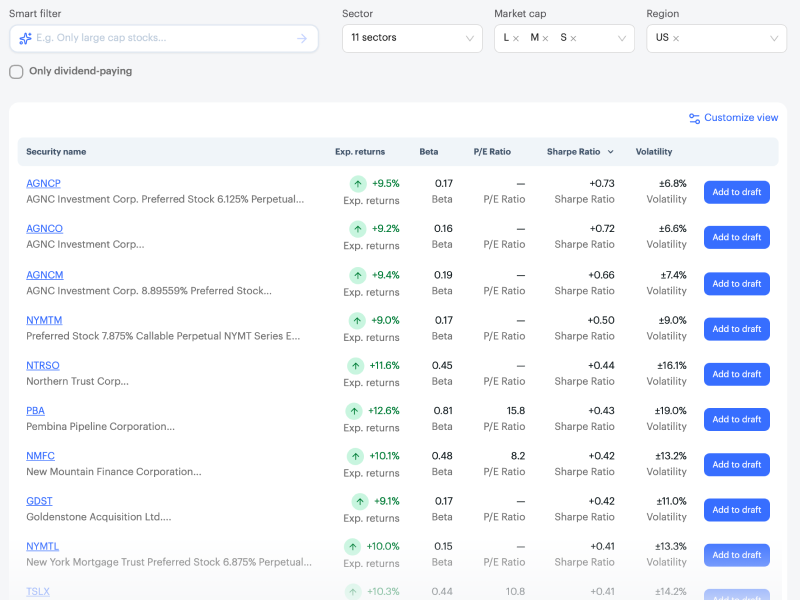This screenshot has height=600, width=800.
Task: Click Pembina Pipeline Corporation description text
Action: click(x=101, y=427)
